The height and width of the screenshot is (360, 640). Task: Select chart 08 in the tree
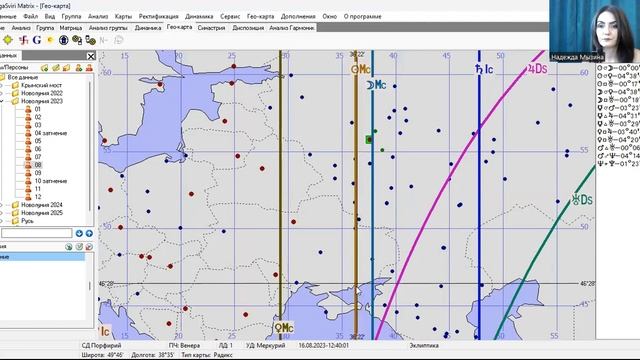(x=38, y=165)
